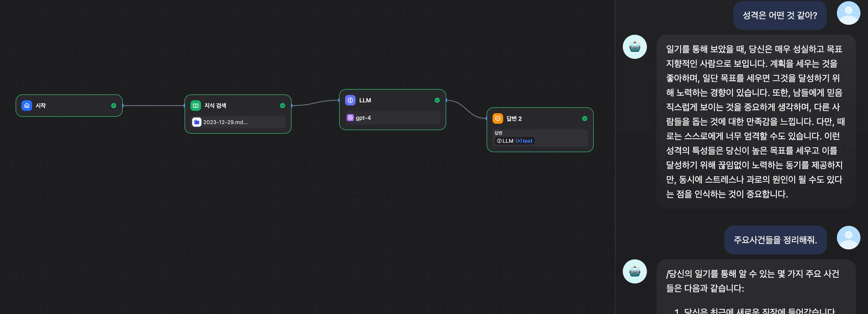Click the folder icon beside 2023-12-29.md
Screen dimensions: 868x314
click(197, 122)
